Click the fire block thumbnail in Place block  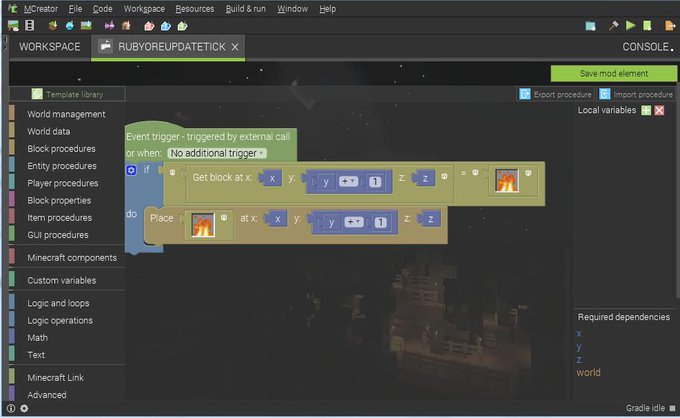(x=203, y=225)
